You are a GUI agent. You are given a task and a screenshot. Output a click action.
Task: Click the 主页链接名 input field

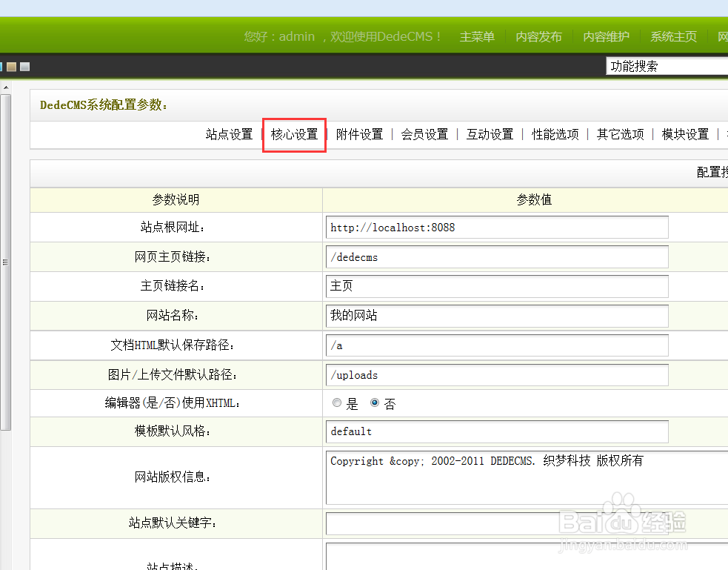497,286
